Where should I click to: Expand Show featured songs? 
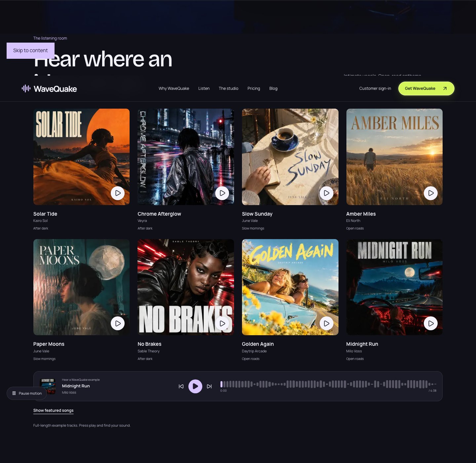(53, 410)
